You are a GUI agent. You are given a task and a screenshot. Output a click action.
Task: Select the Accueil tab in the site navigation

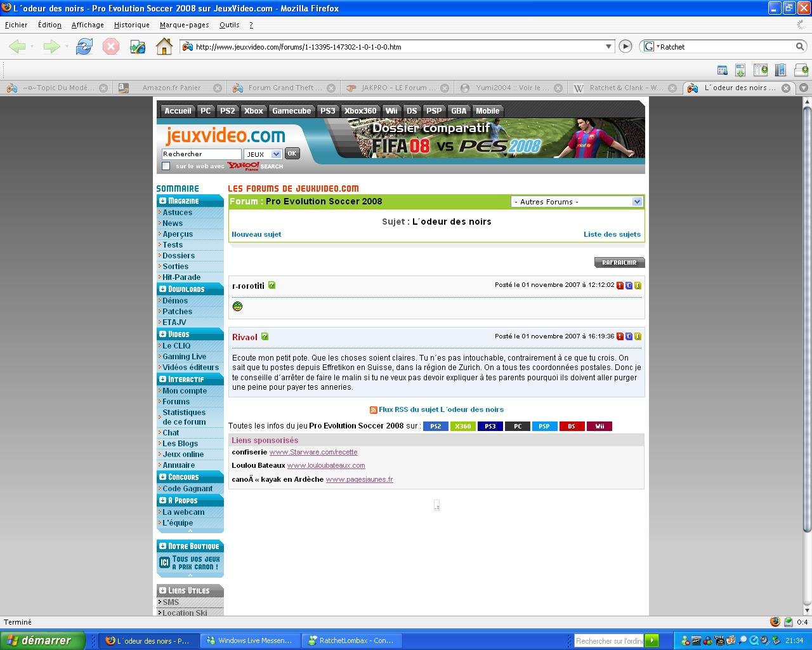(x=178, y=111)
